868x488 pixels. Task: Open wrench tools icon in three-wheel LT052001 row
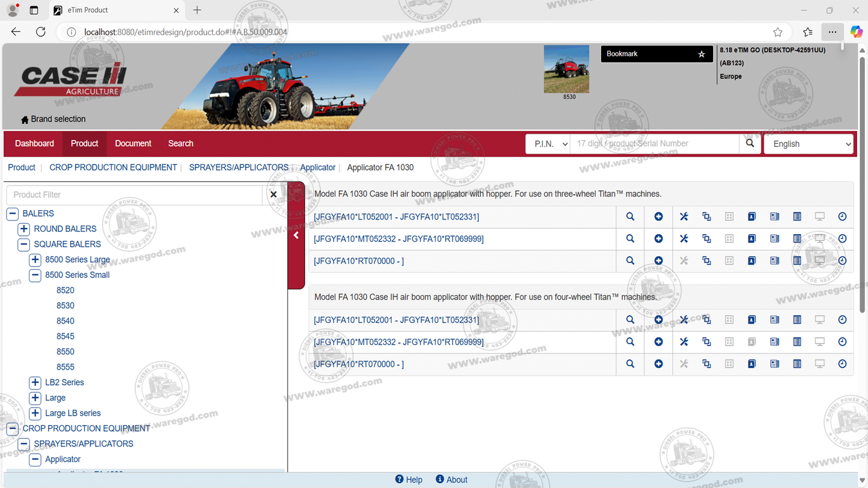[x=684, y=217]
